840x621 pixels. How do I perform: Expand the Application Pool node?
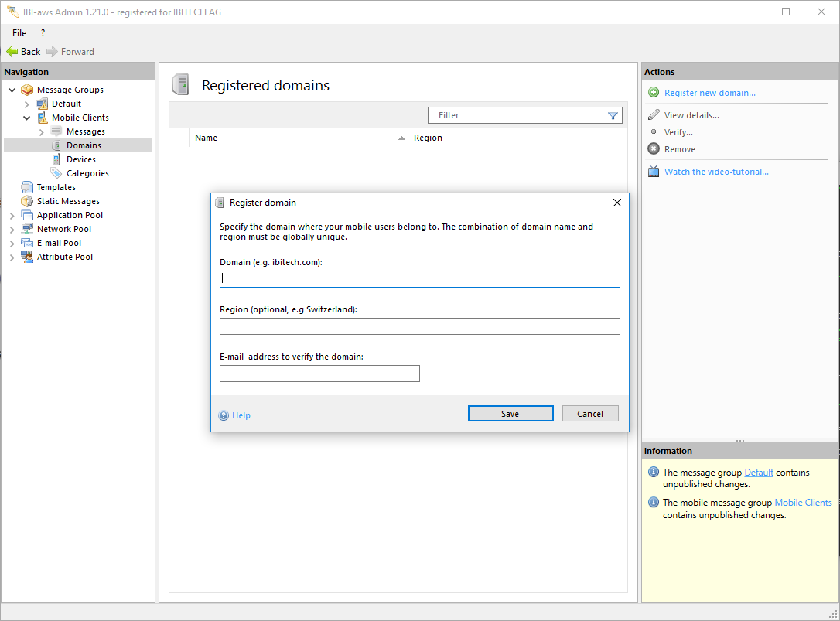[12, 215]
